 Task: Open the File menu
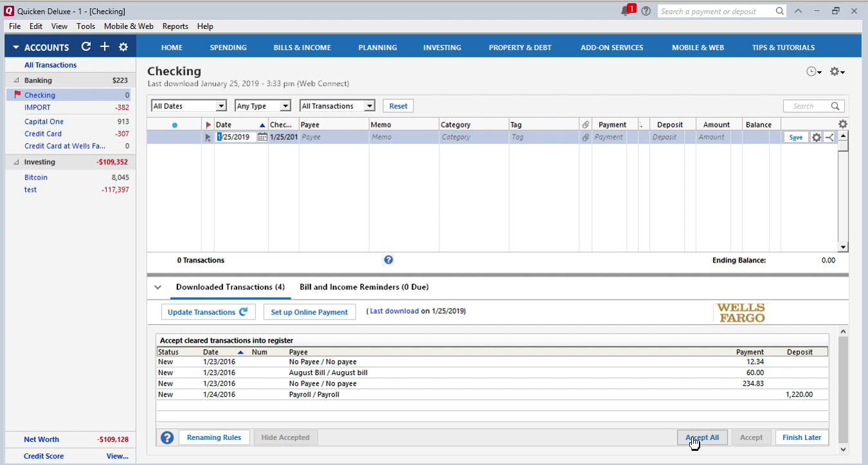pos(15,26)
